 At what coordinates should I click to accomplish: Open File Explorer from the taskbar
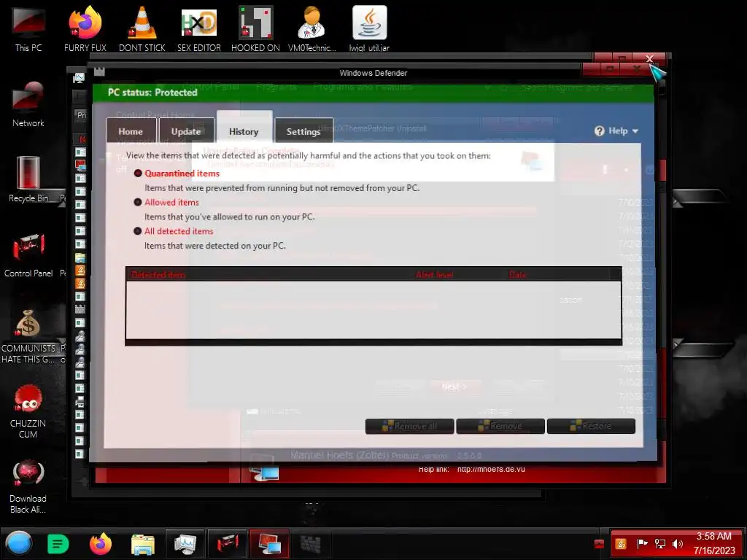point(143,544)
